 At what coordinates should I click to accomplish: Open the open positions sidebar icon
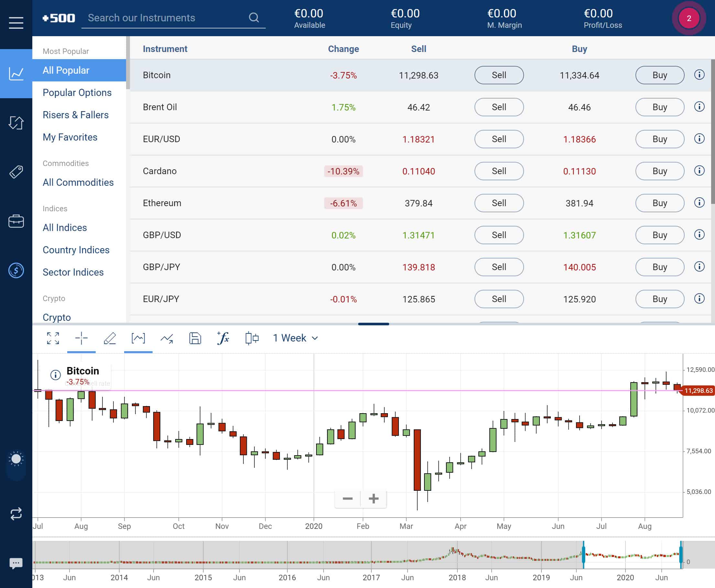coord(16,123)
